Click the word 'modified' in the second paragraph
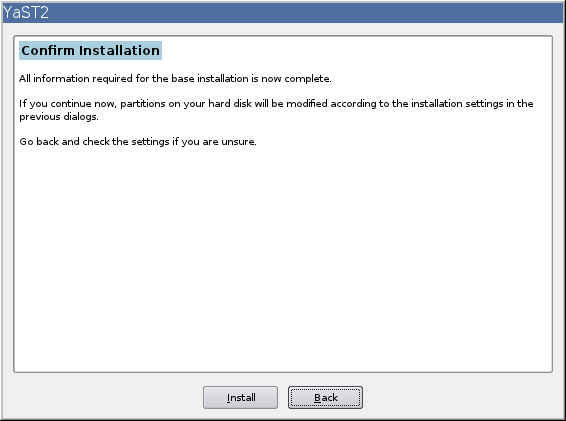The image size is (566, 421). [x=307, y=104]
